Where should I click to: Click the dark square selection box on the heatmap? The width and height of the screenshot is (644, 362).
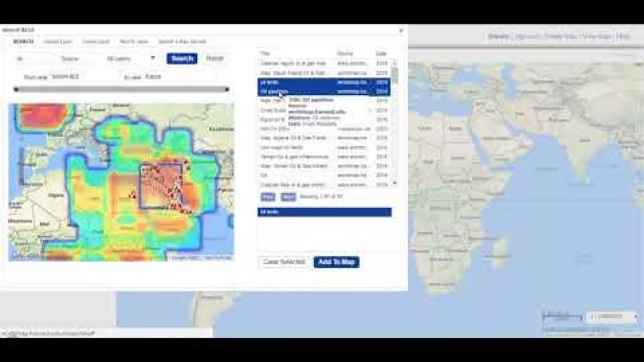click(161, 185)
